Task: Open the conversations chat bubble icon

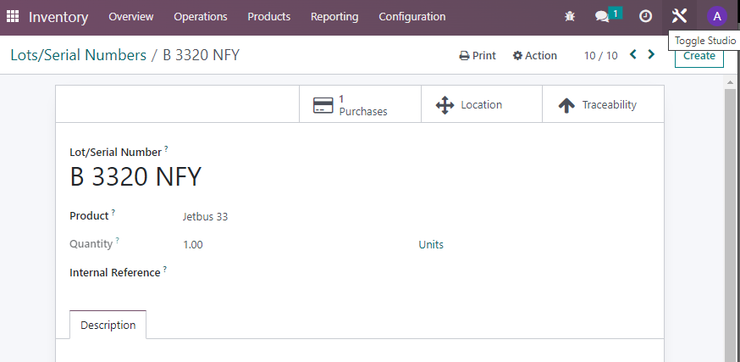Action: tap(602, 17)
